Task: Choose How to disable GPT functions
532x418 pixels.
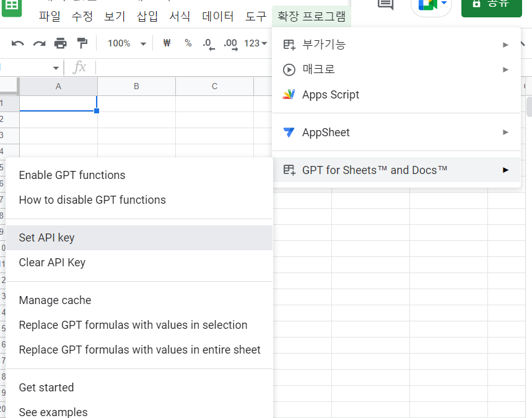Action: point(139,200)
